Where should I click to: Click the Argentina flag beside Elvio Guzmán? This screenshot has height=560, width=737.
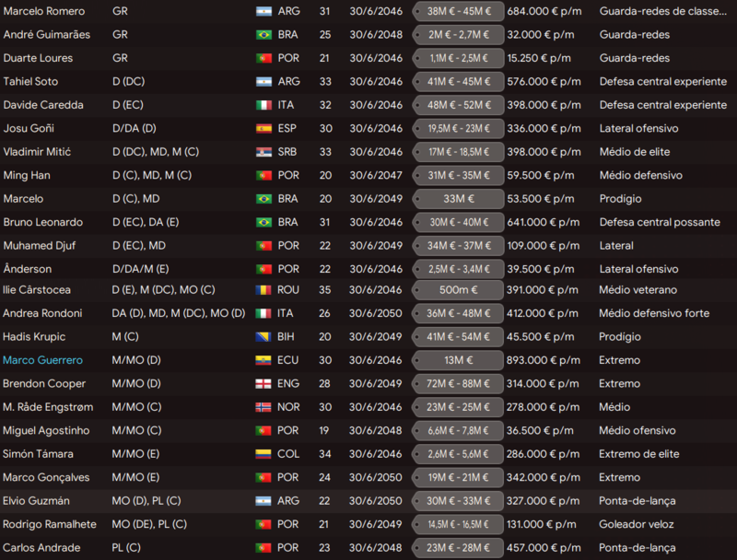point(263,502)
